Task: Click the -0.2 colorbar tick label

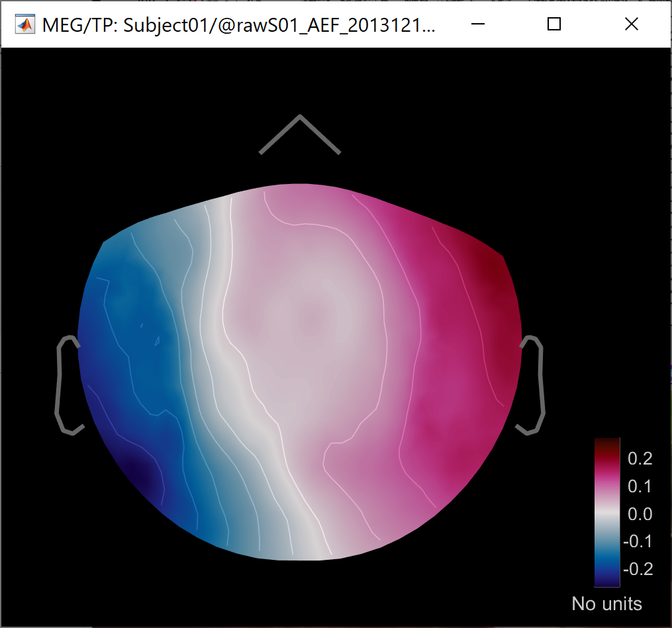Action: pos(637,569)
